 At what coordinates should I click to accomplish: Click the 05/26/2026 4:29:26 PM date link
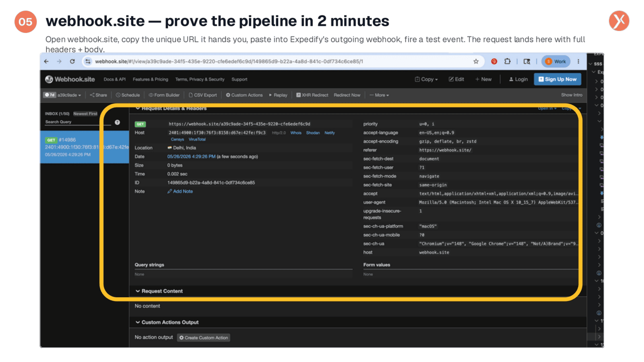[x=191, y=156]
